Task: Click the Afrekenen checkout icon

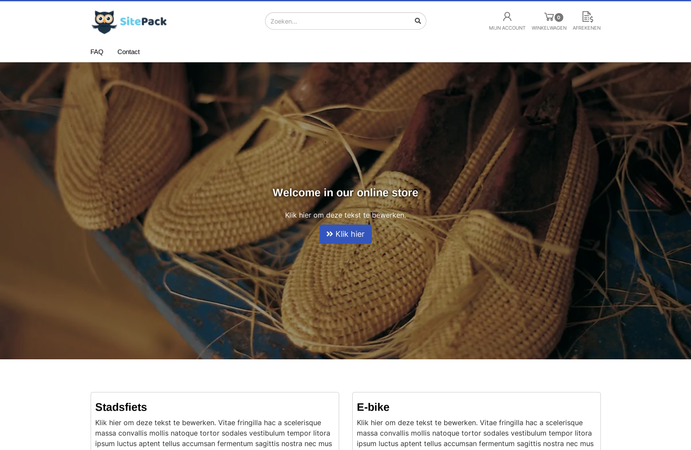Action: (x=587, y=17)
